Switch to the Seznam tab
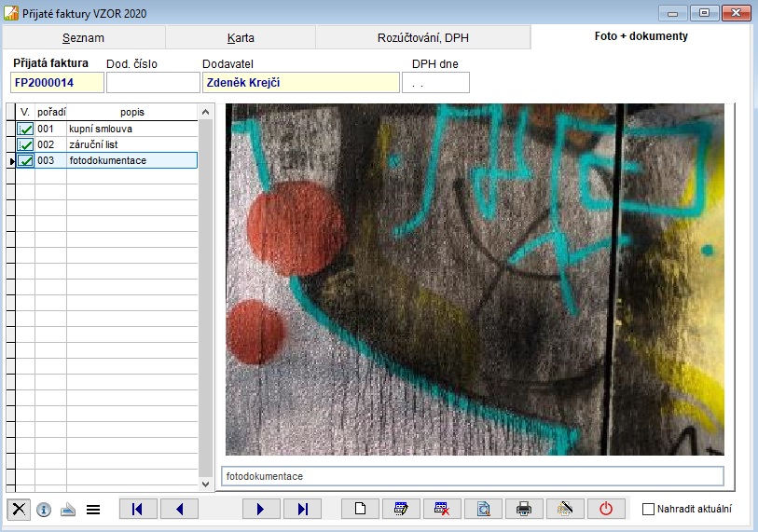Viewport: 758px width, 532px height. (84, 37)
